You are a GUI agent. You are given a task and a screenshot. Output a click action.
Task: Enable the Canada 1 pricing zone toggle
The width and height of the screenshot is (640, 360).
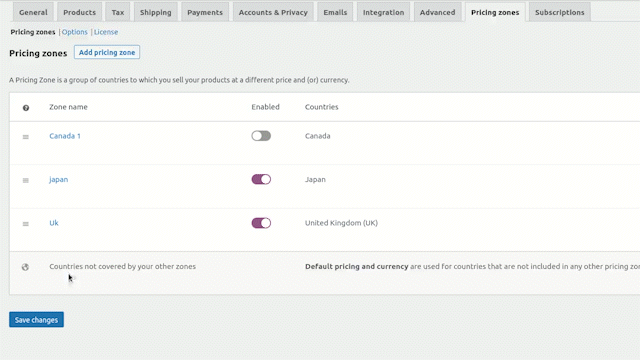[261, 136]
